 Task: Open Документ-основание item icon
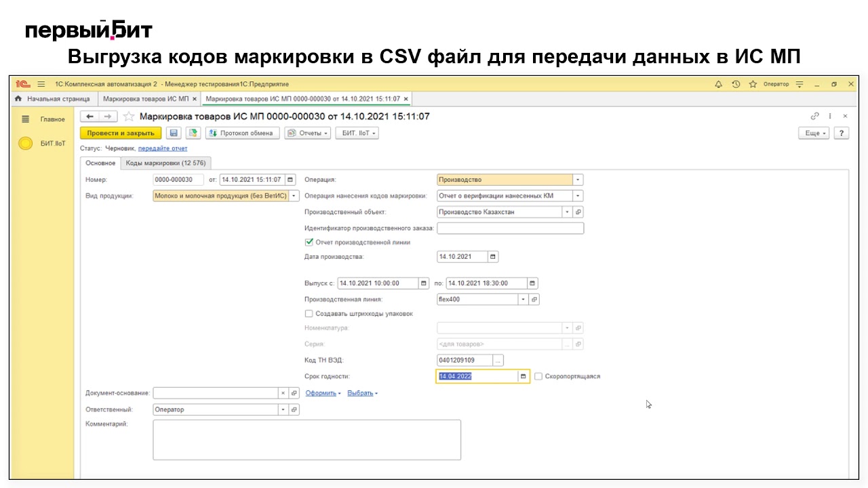point(294,393)
